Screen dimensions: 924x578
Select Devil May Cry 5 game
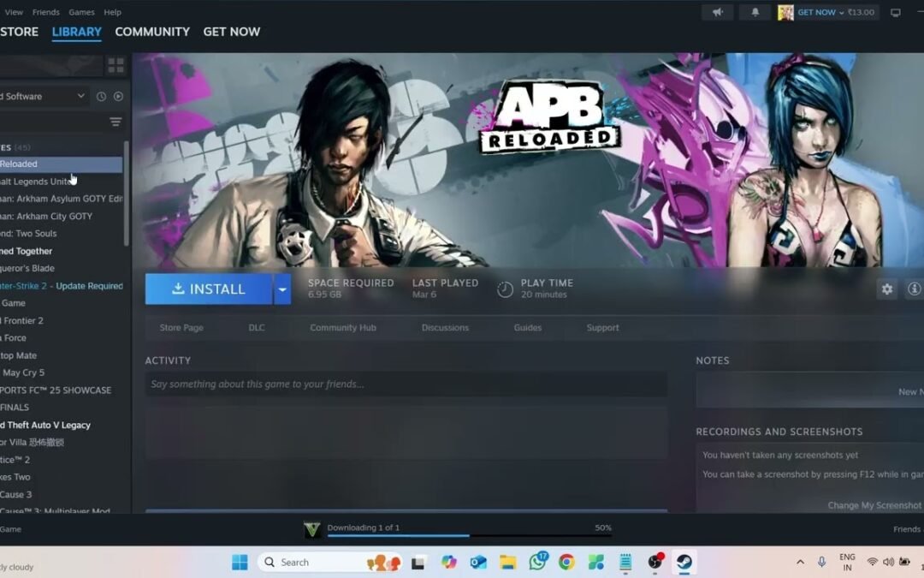tap(22, 372)
